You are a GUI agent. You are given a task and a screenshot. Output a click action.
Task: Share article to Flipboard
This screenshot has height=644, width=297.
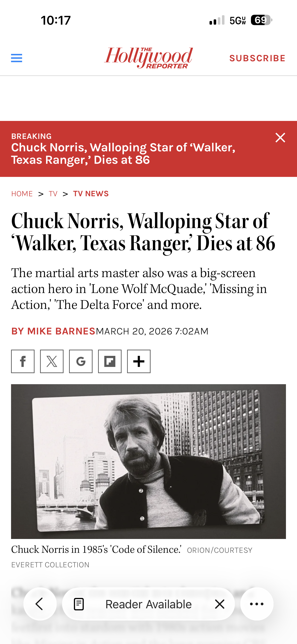[x=110, y=361]
